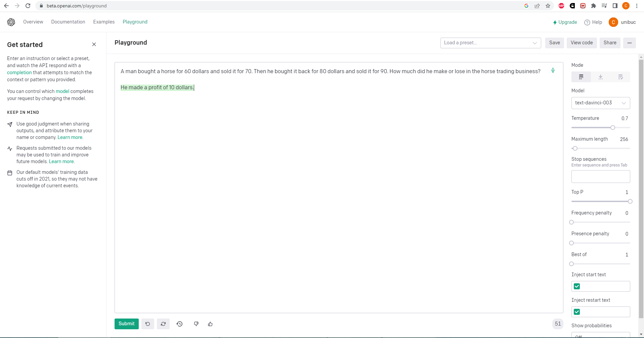Click the undo last completion icon
This screenshot has height=338, width=644.
147,324
